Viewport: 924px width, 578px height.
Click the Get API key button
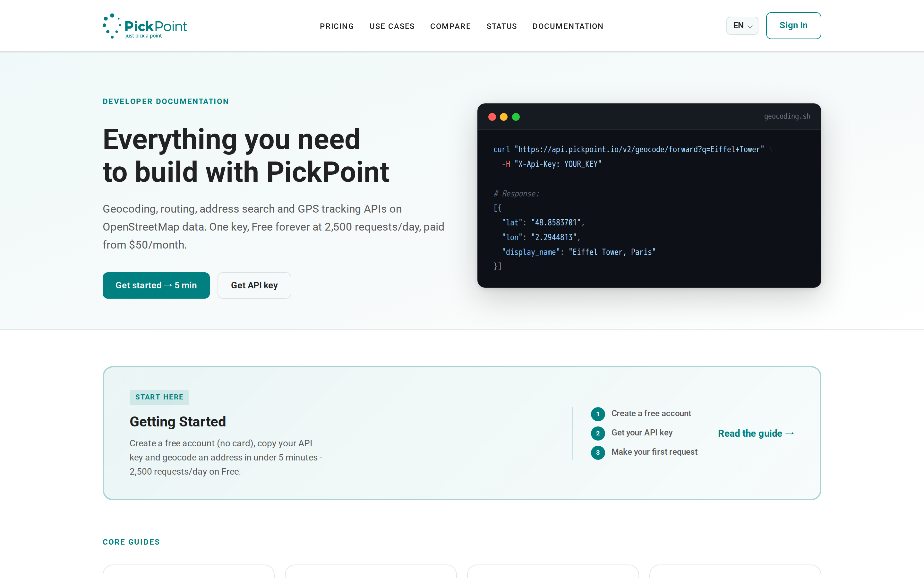click(254, 285)
